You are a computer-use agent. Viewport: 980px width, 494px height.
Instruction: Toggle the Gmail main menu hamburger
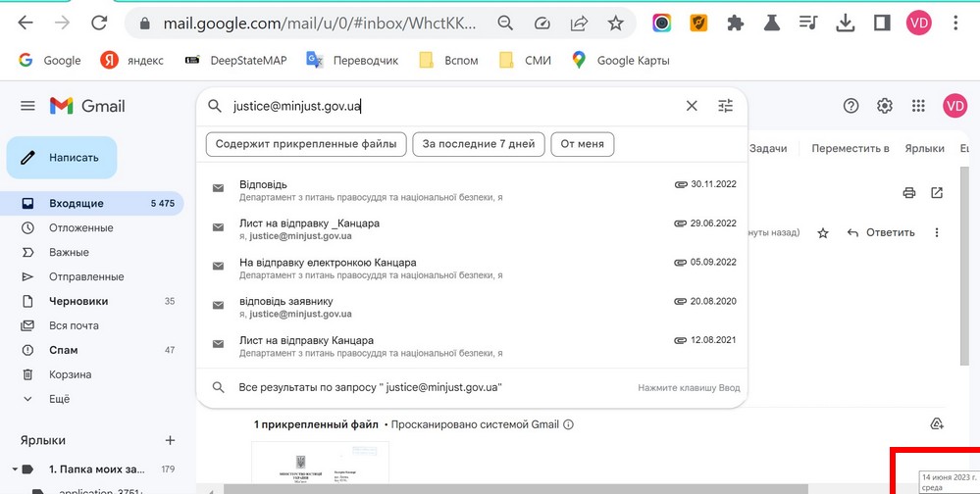point(27,106)
